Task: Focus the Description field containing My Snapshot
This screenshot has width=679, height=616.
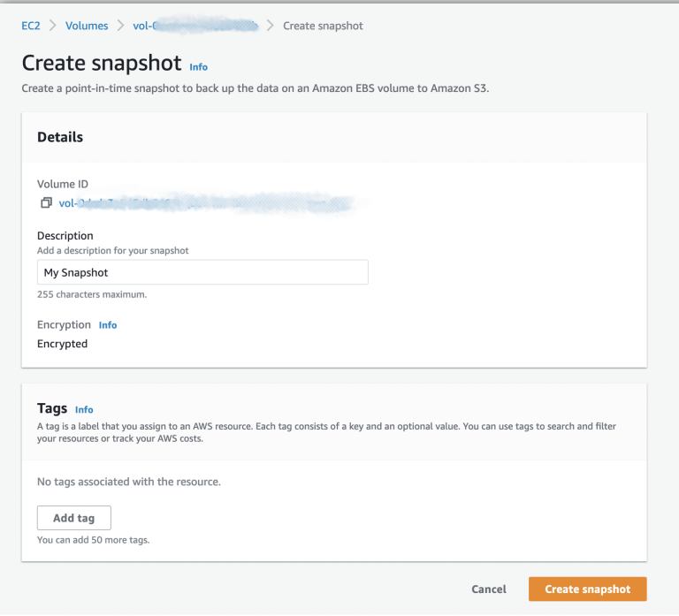Action: click(202, 272)
